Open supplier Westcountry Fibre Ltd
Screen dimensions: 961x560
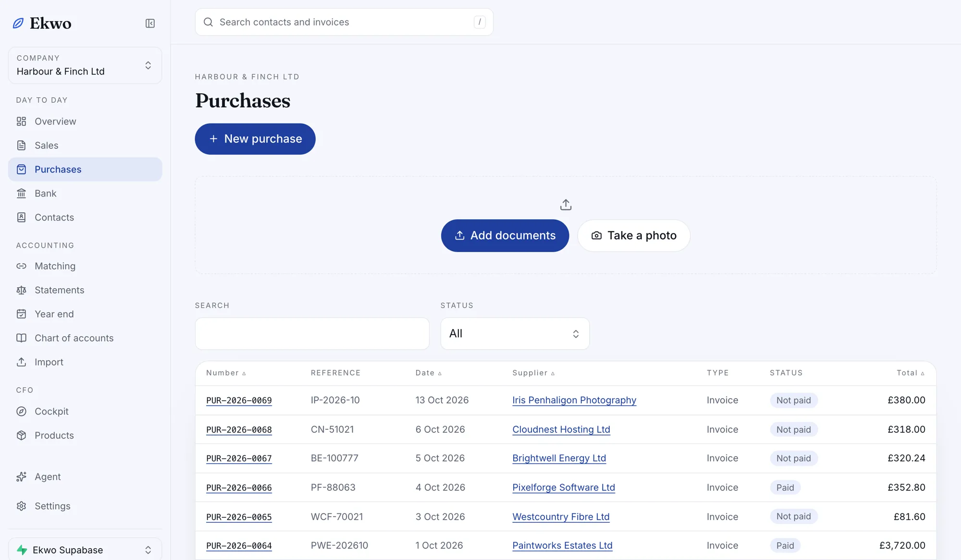click(x=561, y=517)
